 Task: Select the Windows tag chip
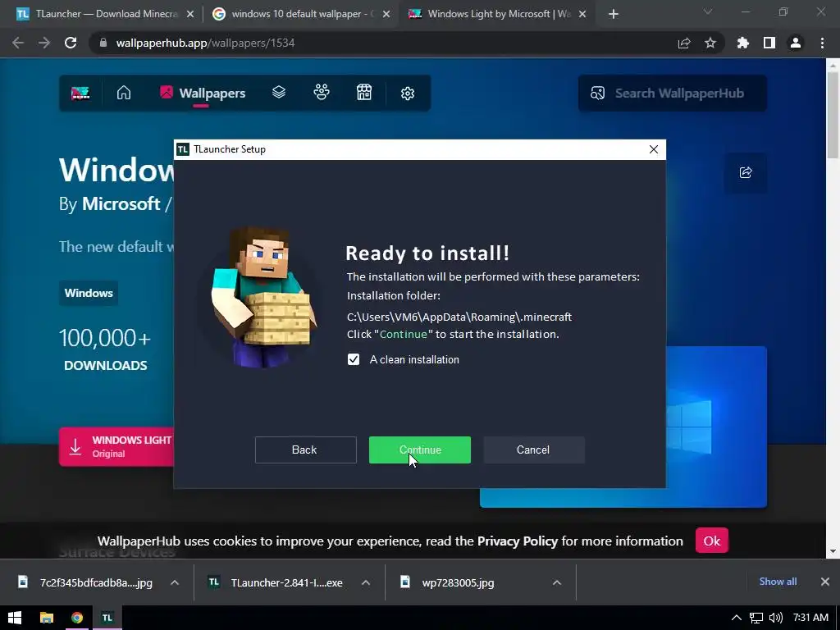89,293
